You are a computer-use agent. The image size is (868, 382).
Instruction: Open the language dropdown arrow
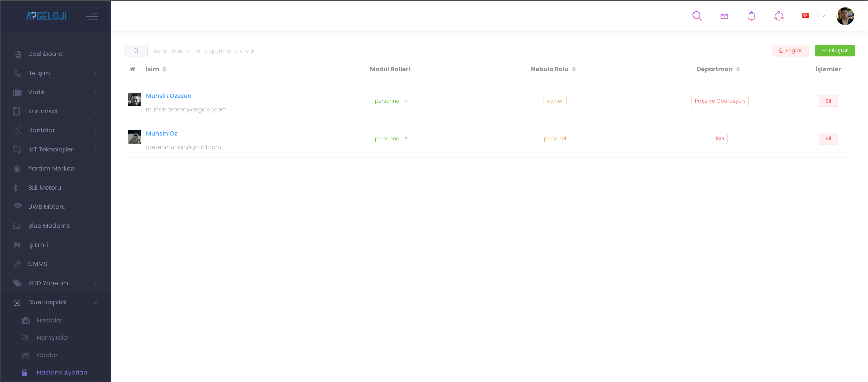[823, 16]
